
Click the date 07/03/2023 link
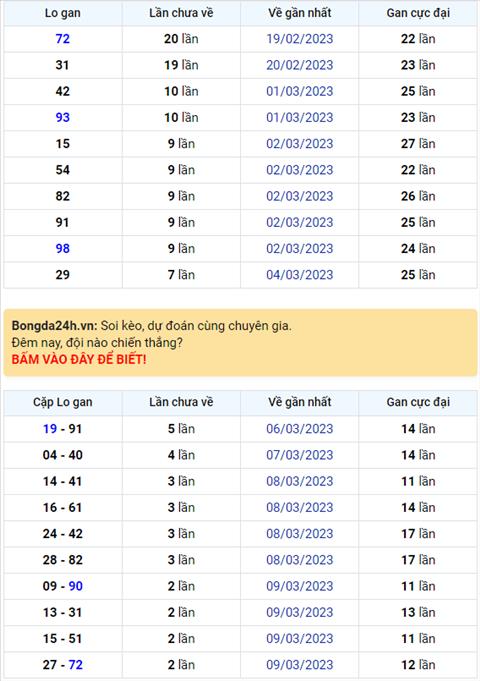(x=300, y=455)
